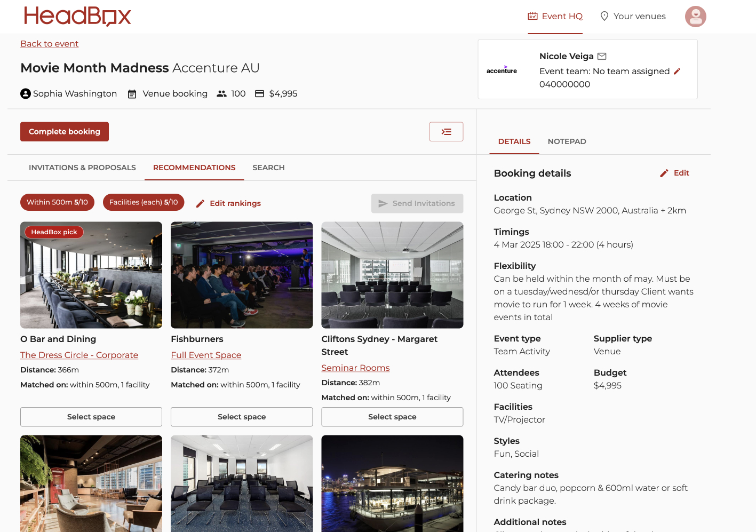Select the Recommendations tab

[194, 168]
